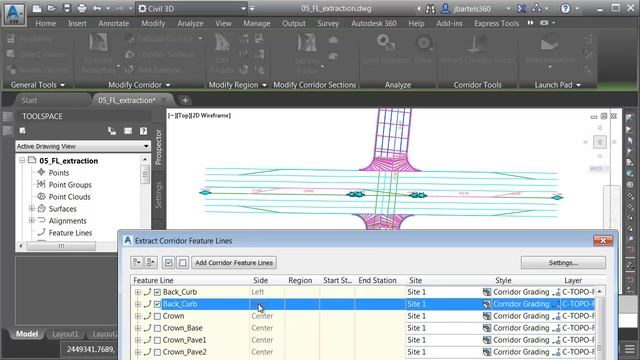The image size is (640, 360).
Task: Expand the first Back_Curb row
Action: tap(138, 292)
